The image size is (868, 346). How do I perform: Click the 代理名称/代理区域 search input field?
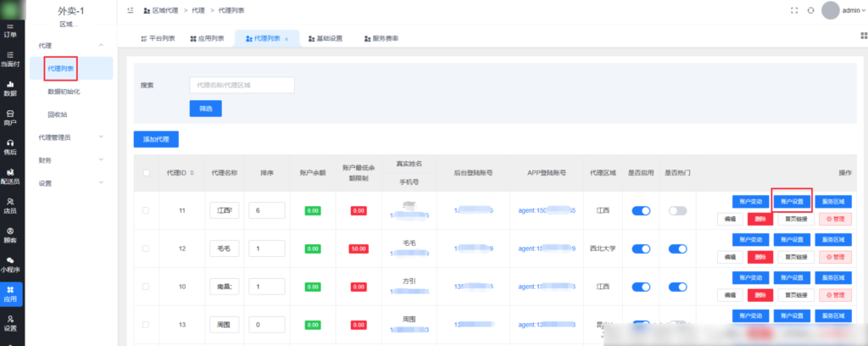242,85
